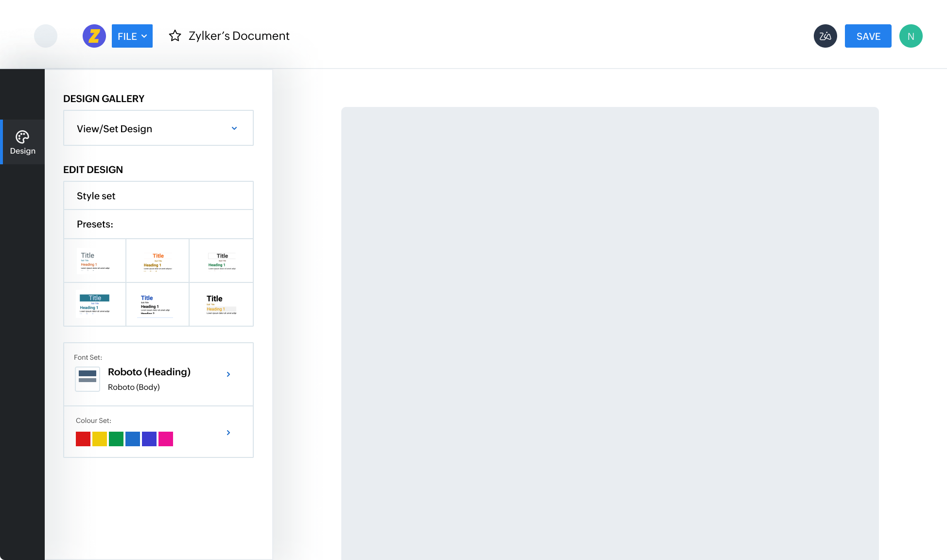Open the FILE dropdown menu
947x560 pixels.
tap(132, 36)
